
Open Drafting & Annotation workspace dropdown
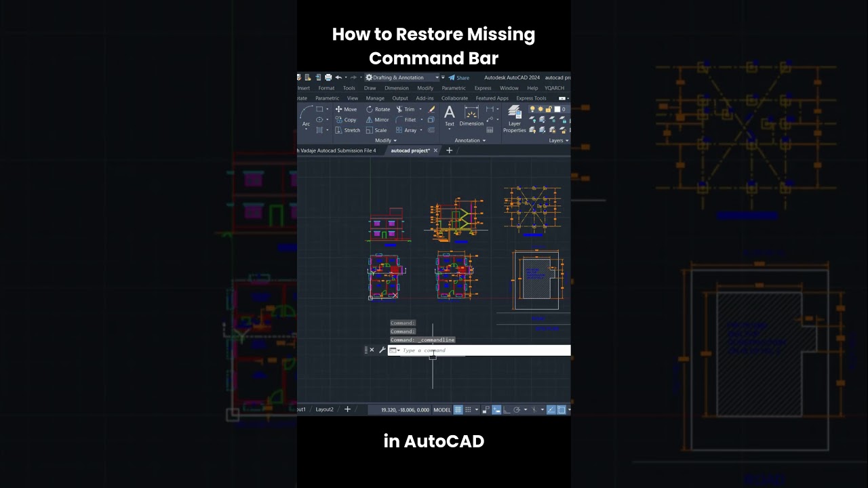403,77
